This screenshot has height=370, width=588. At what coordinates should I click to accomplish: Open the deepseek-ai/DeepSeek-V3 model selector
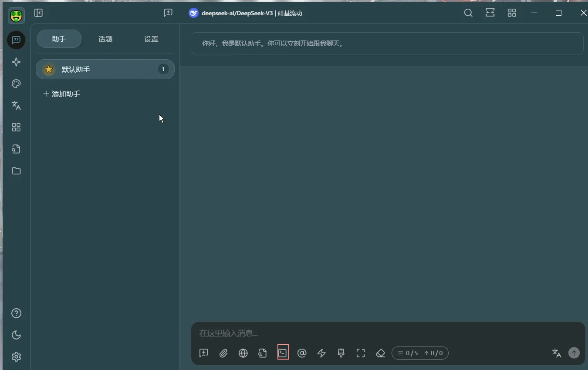245,13
